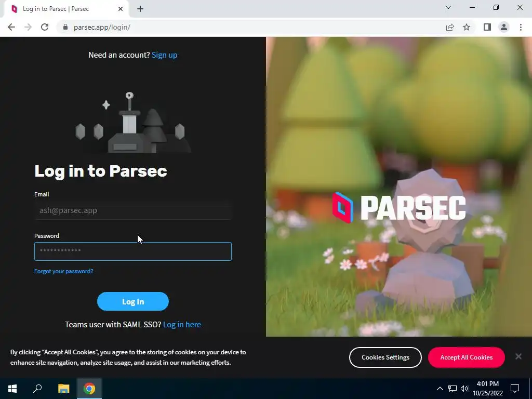This screenshot has height=399, width=532.
Task: Dismiss the cookie banner
Action: (518, 356)
